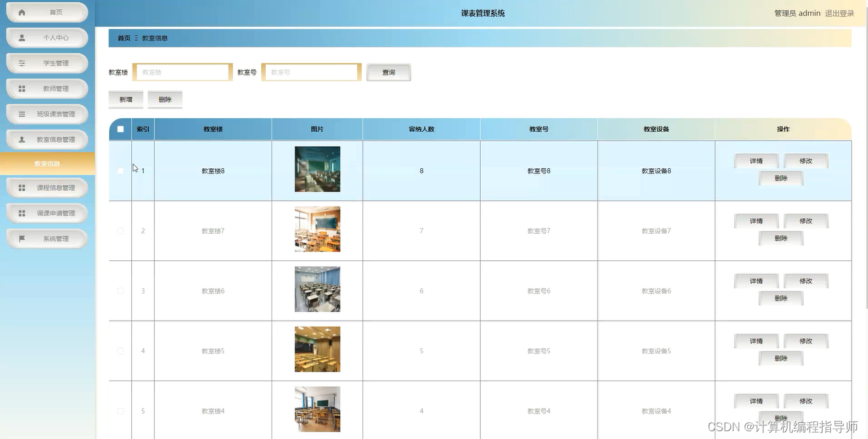This screenshot has width=868, height=439.
Task: Open 详情 for 教室楼8 row
Action: pyautogui.click(x=756, y=161)
